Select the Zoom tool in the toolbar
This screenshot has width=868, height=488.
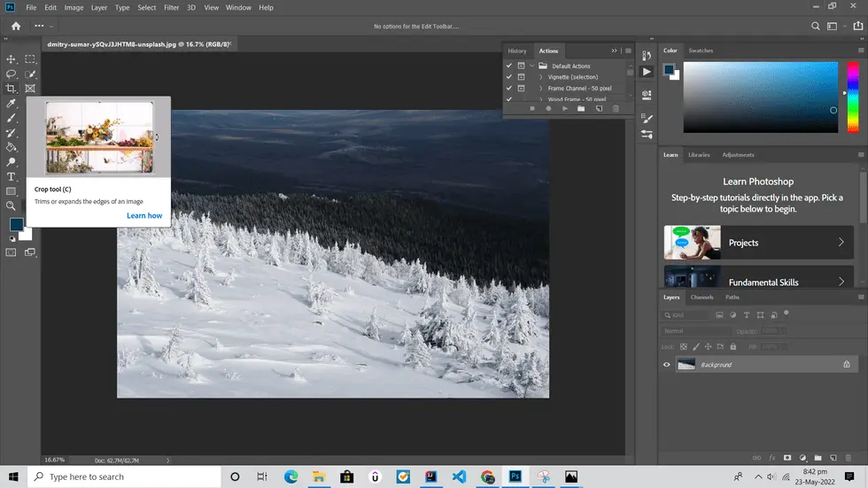(x=11, y=205)
